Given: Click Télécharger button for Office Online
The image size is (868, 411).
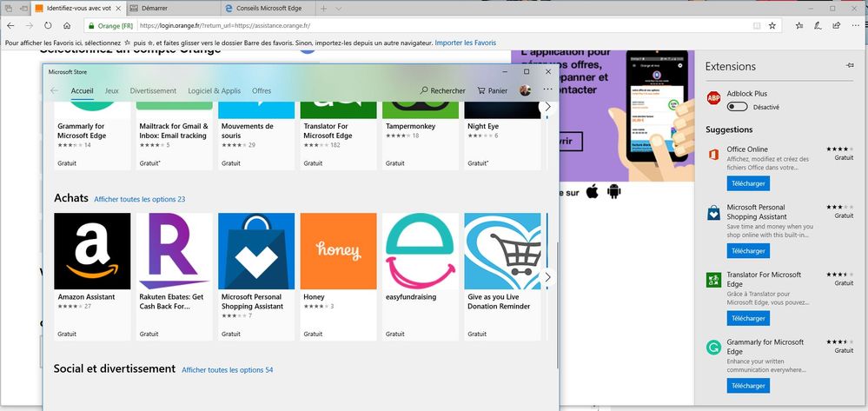Looking at the screenshot, I should tap(748, 183).
